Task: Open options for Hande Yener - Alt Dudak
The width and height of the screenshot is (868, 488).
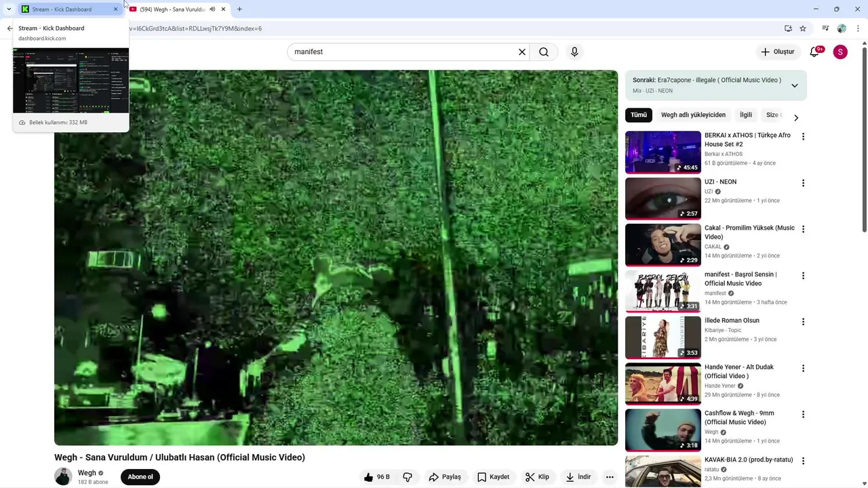Action: [803, 368]
